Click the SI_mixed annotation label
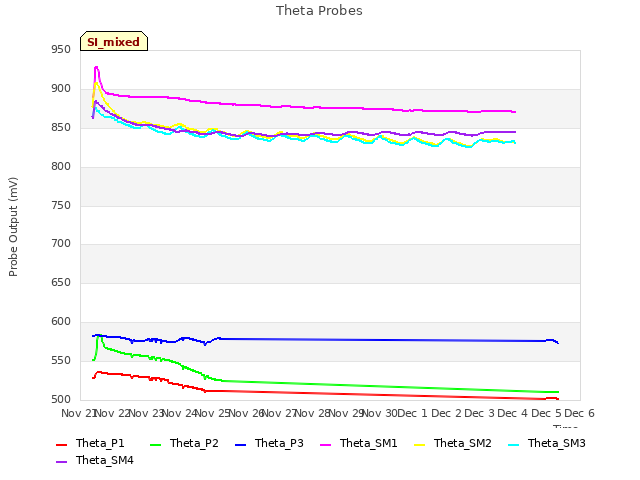Viewport: 640px width, 480px height. click(x=114, y=41)
